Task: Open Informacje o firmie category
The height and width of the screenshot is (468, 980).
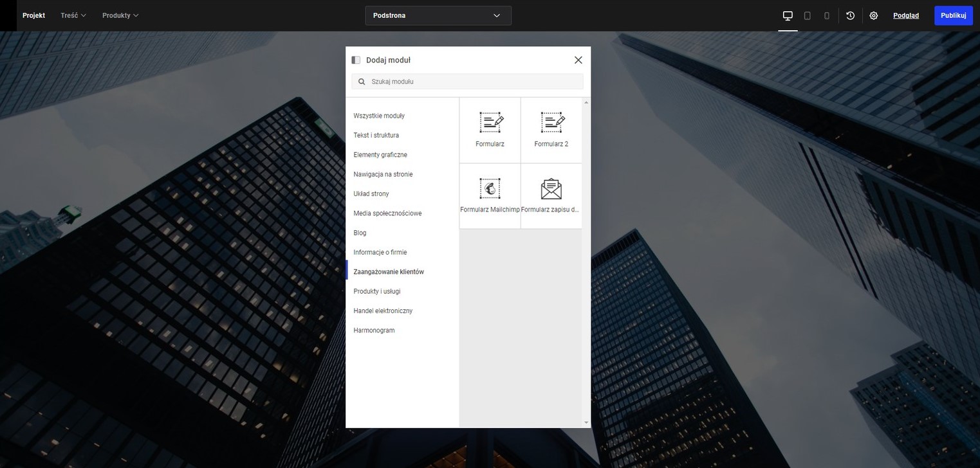Action: pos(380,252)
